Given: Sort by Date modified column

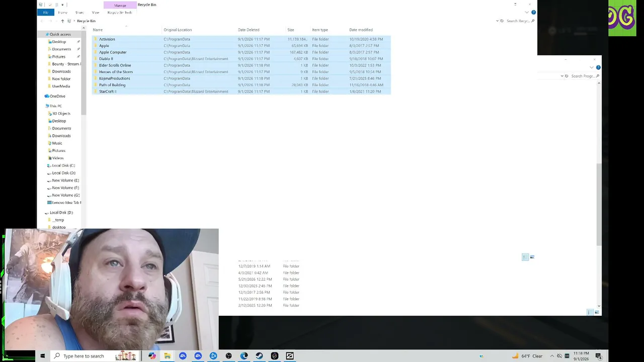Looking at the screenshot, I should pos(361,30).
